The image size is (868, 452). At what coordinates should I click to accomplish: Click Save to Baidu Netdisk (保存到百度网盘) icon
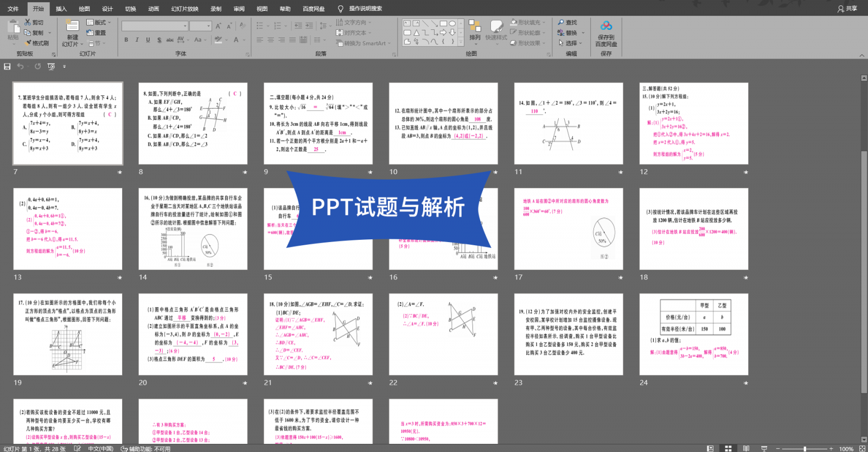tap(606, 26)
